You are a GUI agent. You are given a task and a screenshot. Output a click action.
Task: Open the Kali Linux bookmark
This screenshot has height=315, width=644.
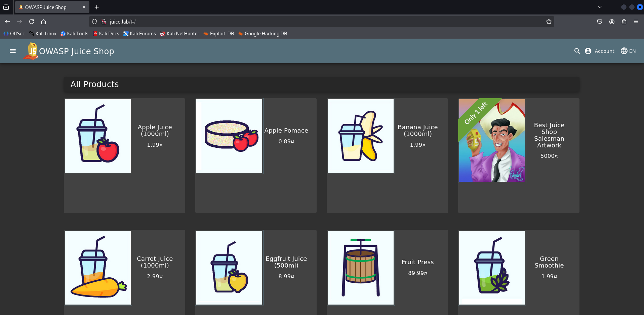tap(43, 34)
